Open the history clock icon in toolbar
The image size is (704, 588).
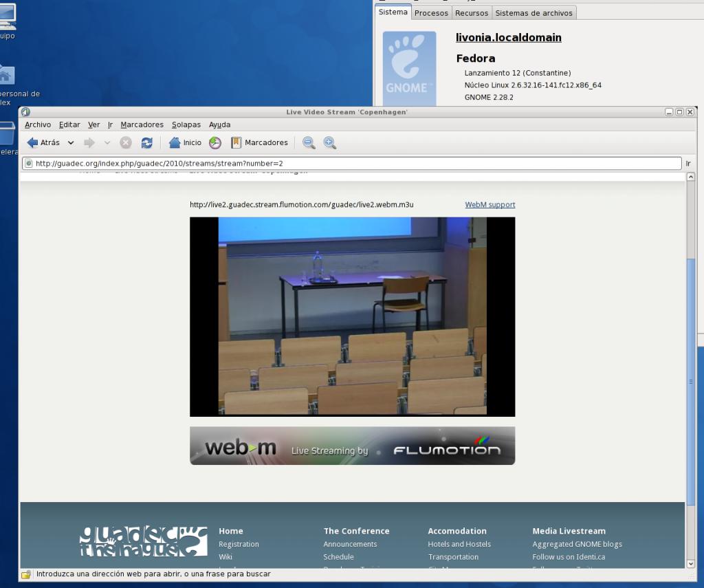215,143
